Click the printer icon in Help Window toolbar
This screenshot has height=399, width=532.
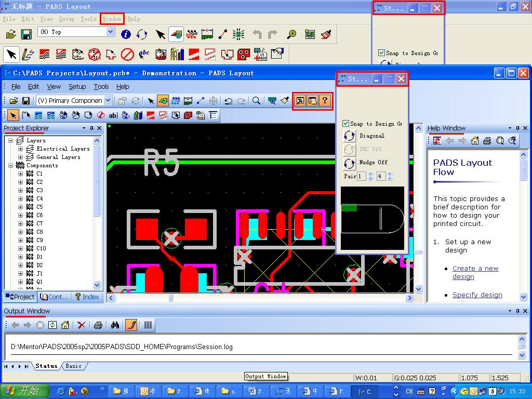point(487,140)
